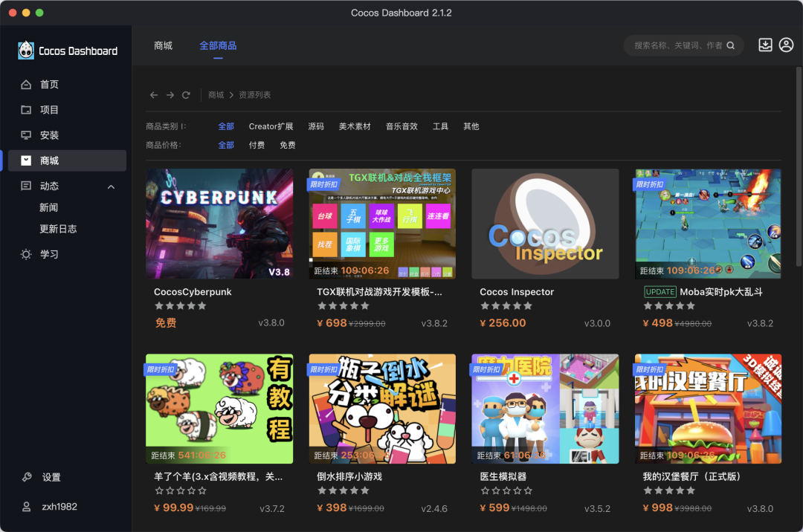This screenshot has width=803, height=532.
Task: Click the 免费 price label
Action: (x=165, y=323)
